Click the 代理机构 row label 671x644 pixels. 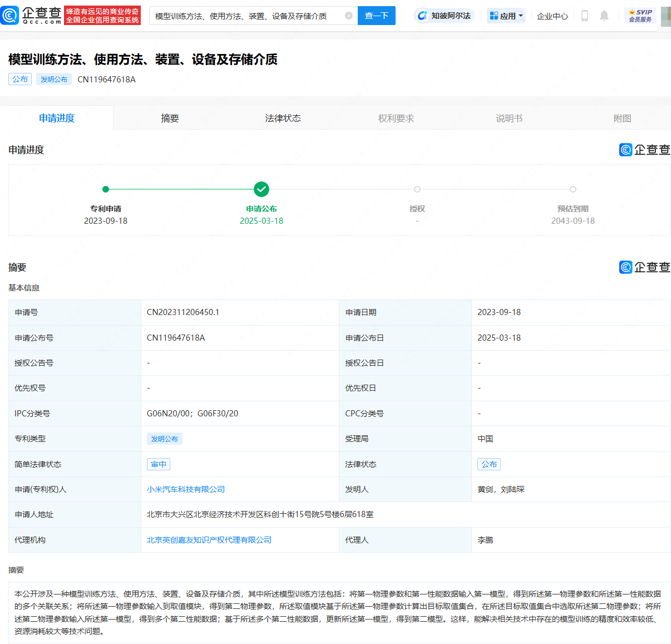[30, 540]
